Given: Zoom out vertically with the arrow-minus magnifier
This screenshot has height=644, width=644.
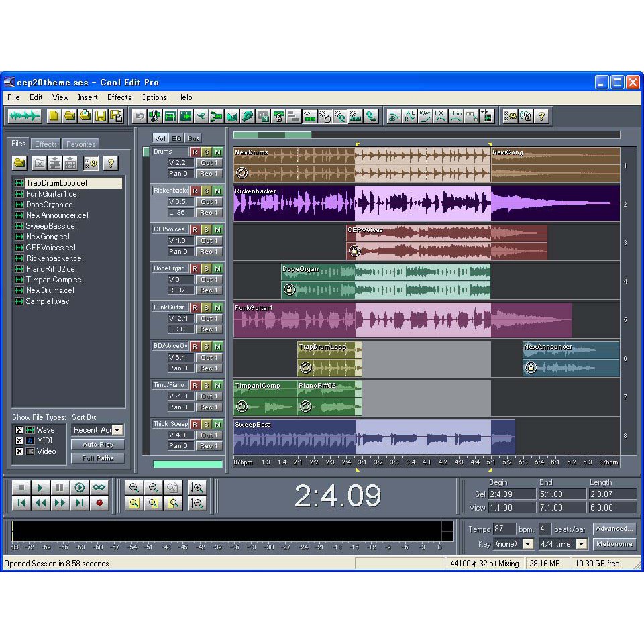Looking at the screenshot, I should pyautogui.click(x=197, y=502).
